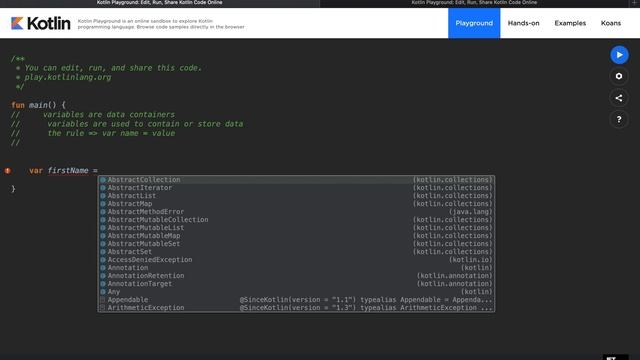Click the typealias icon beside ArithmeticException

(103, 308)
